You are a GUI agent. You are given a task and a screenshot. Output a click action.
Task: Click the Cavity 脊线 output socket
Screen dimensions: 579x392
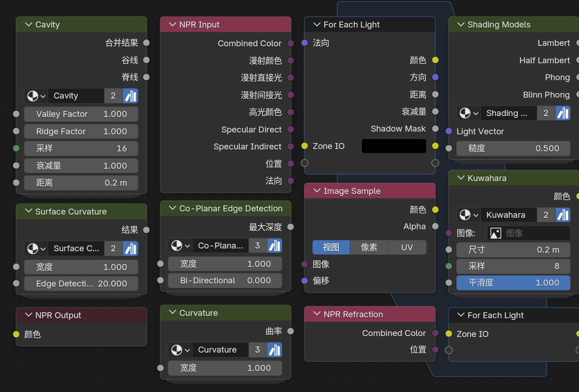(x=146, y=77)
